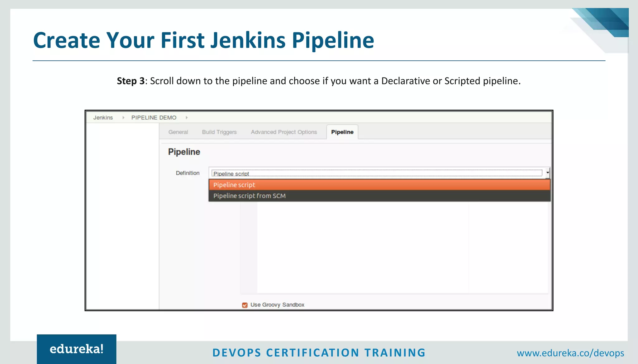Click the 'Use Groovy Sandbox' label text
The width and height of the screenshot is (638, 364).
pos(277,305)
